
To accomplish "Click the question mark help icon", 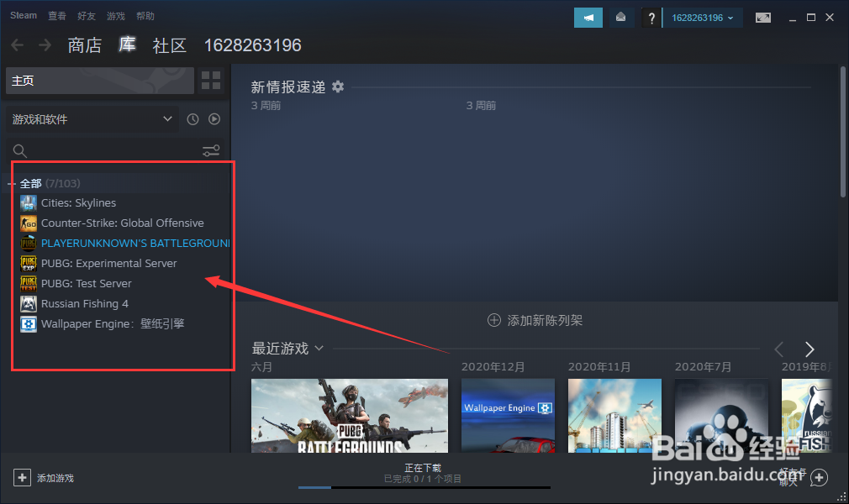I will point(651,18).
